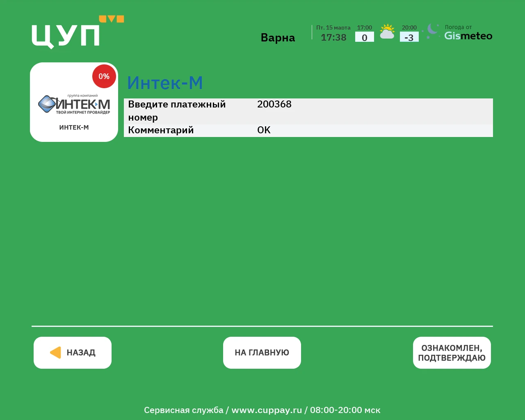Screen dimensions: 525x420
Task: Click the 20:00 temperature box showing -3
Action: click(409, 37)
